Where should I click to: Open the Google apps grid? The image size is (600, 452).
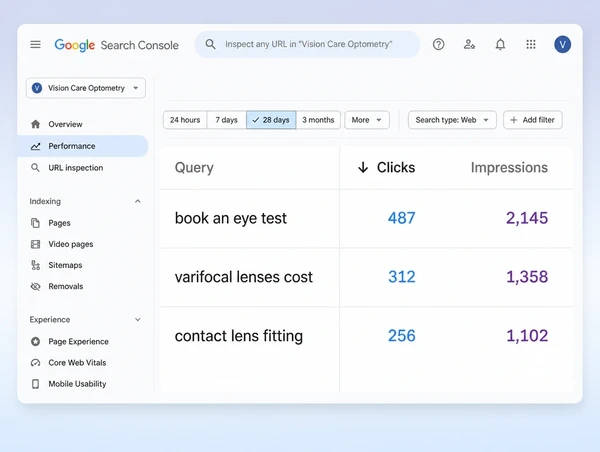coord(531,44)
